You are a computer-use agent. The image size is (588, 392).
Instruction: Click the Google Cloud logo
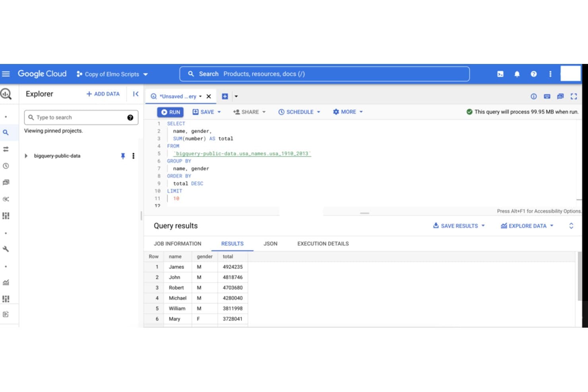pos(42,74)
